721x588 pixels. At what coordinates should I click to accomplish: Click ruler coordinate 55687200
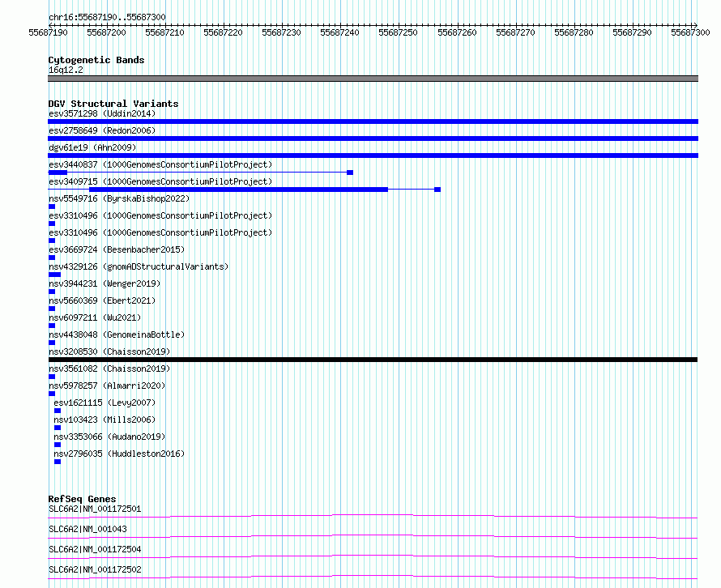[106, 32]
